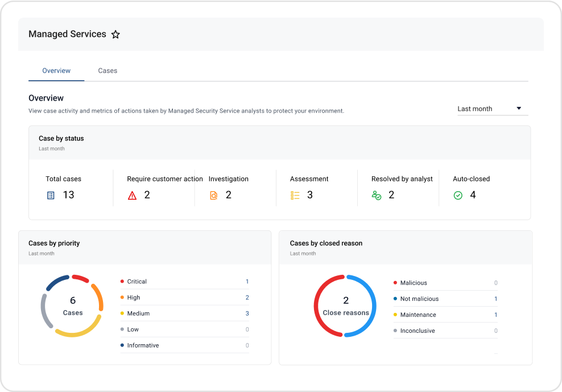Click the Informative priority count 0
The height and width of the screenshot is (392, 562).
click(x=247, y=345)
